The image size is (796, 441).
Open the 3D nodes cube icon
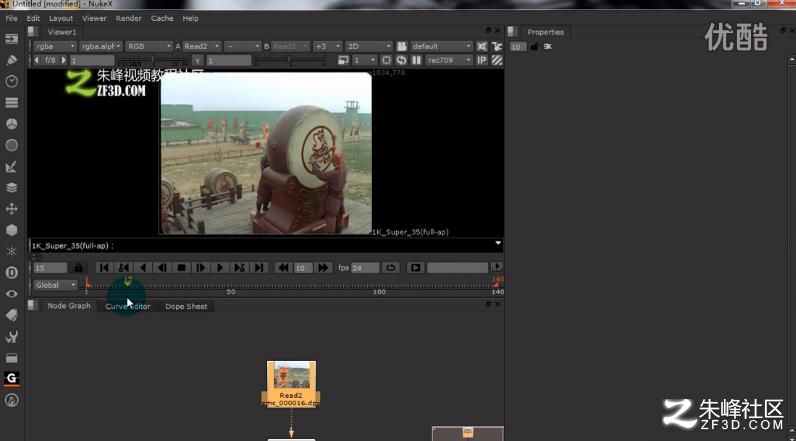pos(11,230)
